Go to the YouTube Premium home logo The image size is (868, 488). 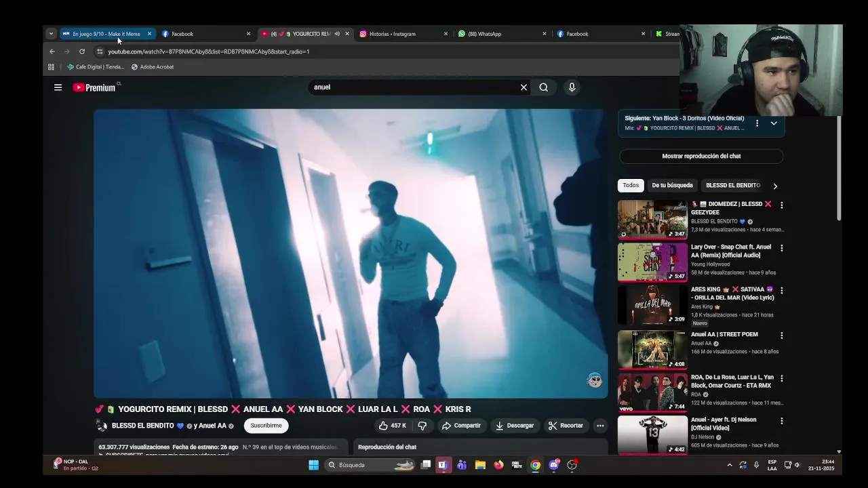94,87
